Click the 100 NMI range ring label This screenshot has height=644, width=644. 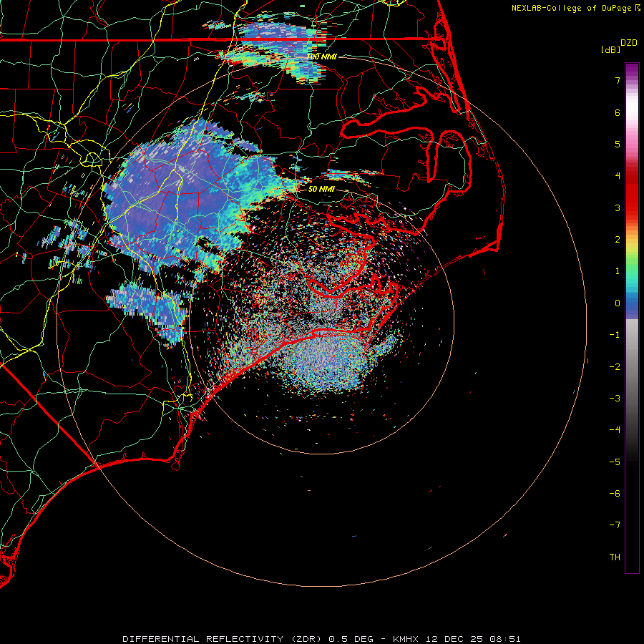click(x=321, y=57)
